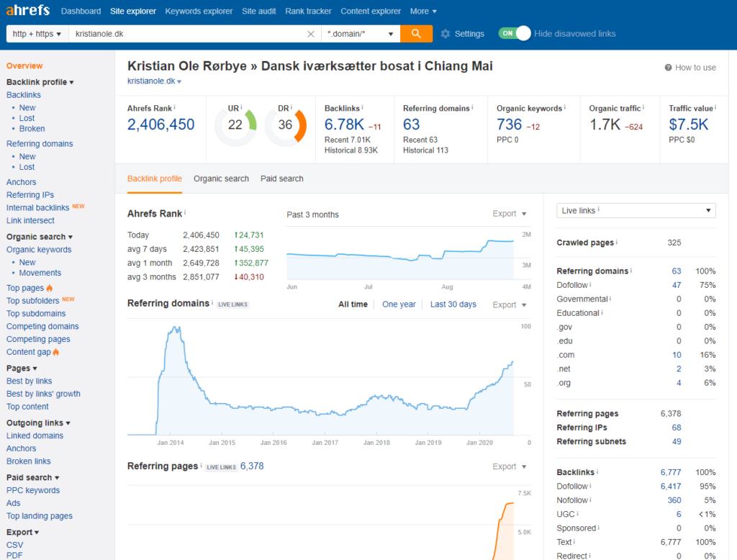Open Best by links' growth
The image size is (737, 560).
(43, 394)
